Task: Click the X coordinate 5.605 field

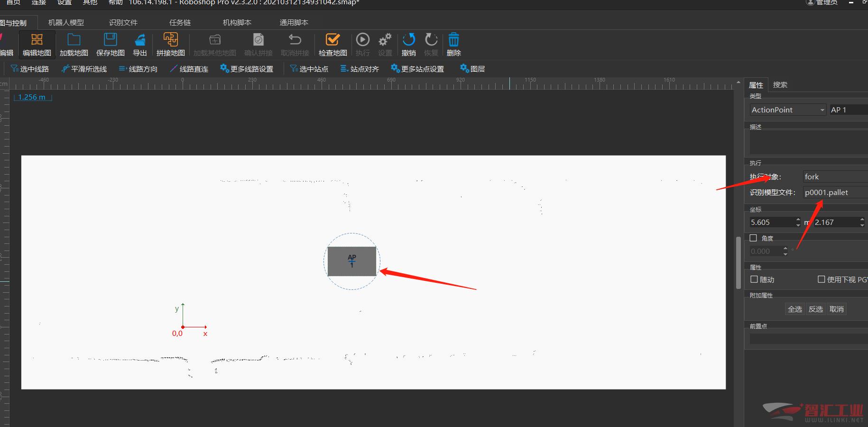Action: point(772,222)
